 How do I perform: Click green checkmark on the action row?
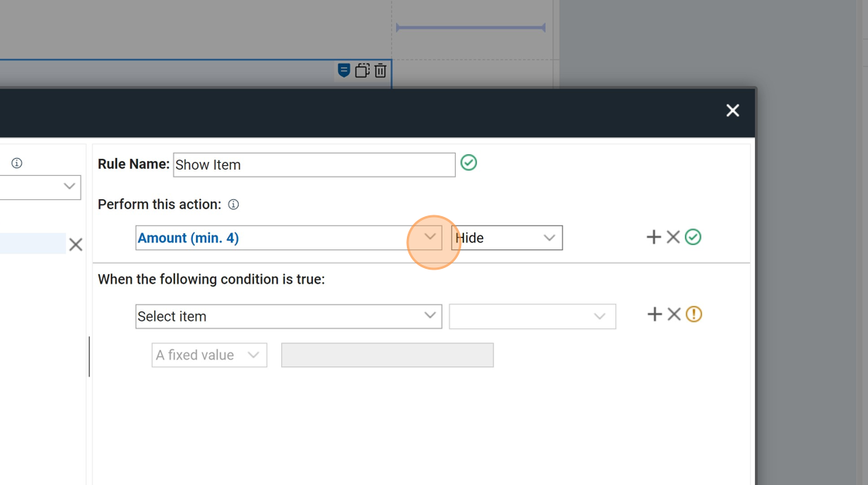tap(693, 237)
